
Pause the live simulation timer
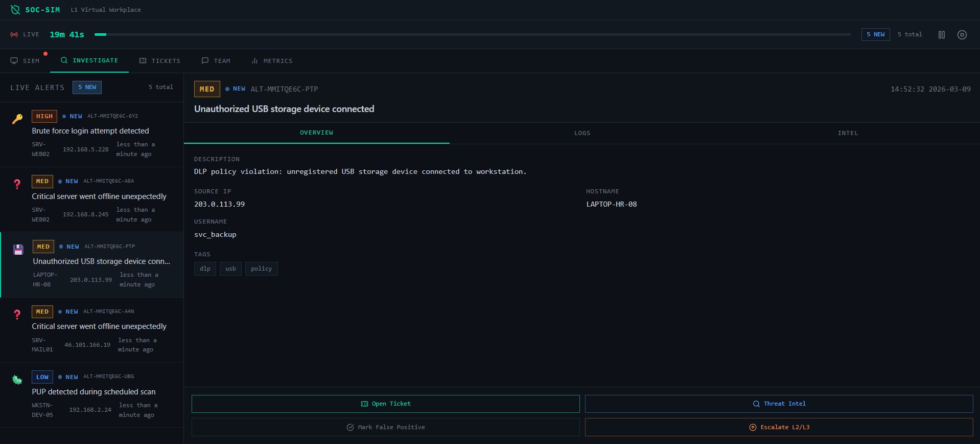coord(941,35)
